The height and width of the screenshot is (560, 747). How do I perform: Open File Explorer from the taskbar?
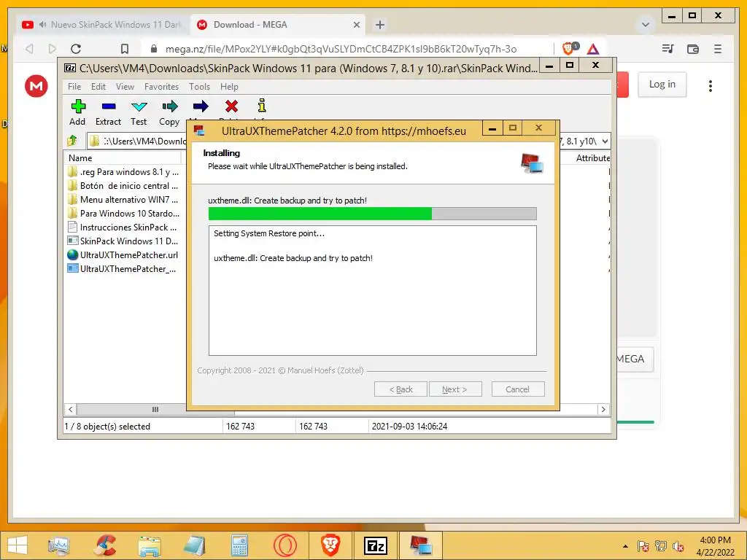[x=149, y=545]
